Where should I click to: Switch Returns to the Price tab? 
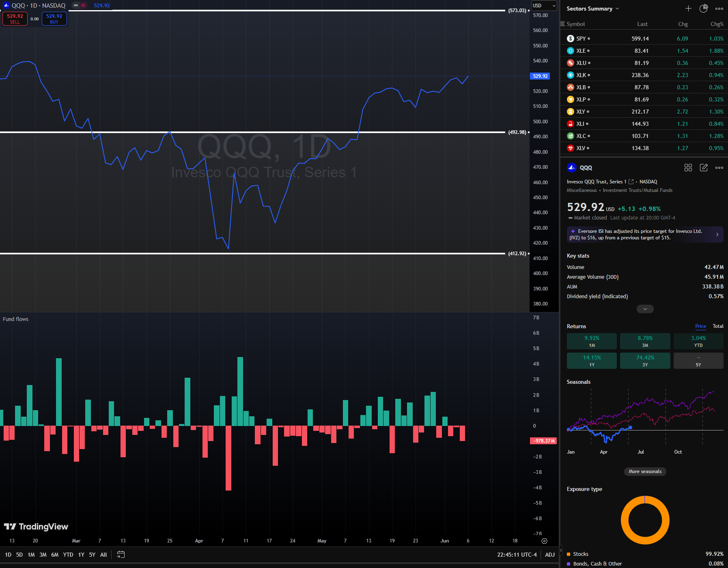pyautogui.click(x=700, y=326)
